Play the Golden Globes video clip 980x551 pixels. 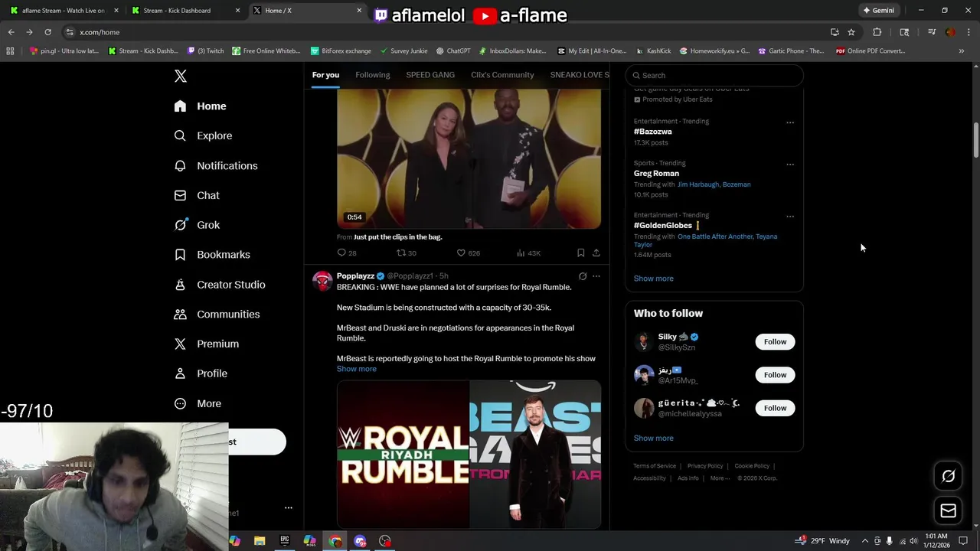(x=469, y=159)
